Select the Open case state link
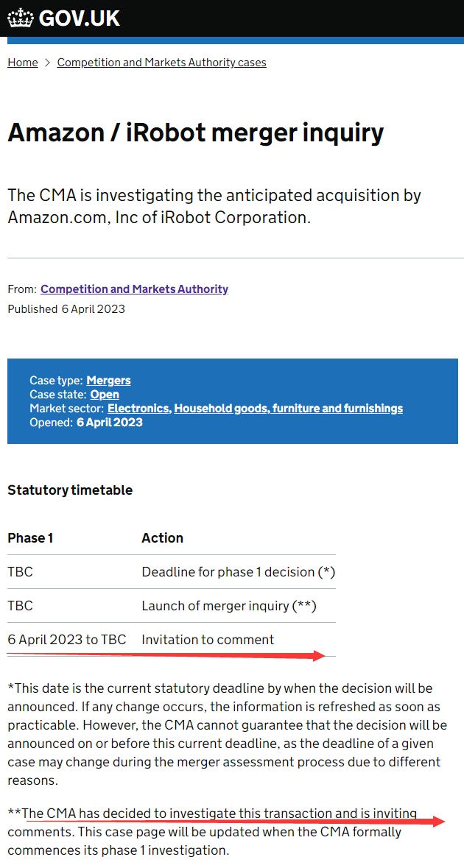Viewport: 464px width, 868px height. 105,395
